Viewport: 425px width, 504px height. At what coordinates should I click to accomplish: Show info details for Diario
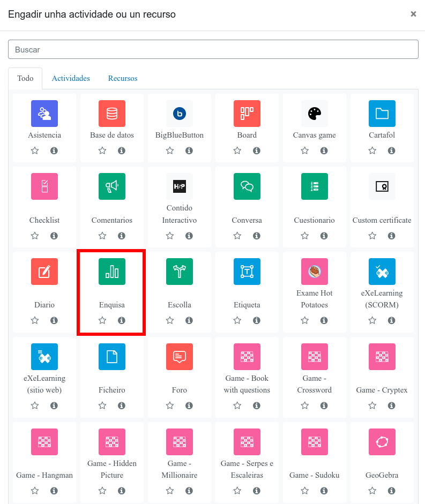point(54,321)
